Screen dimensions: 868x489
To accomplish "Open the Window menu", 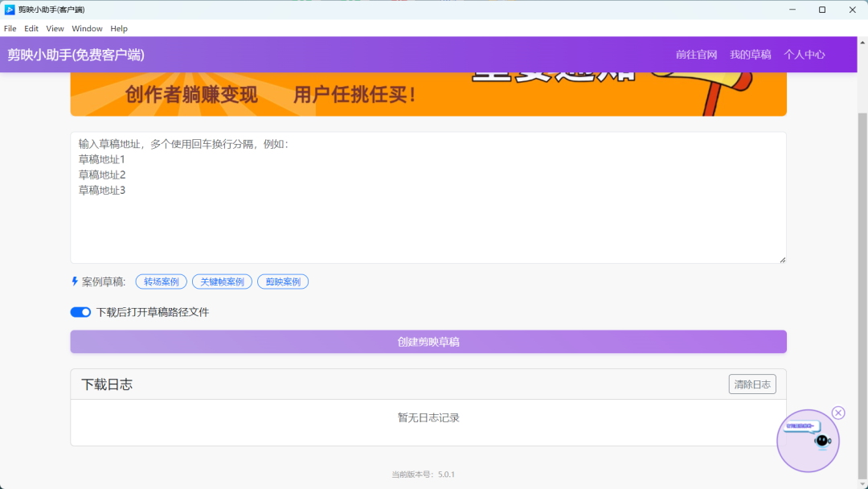I will pyautogui.click(x=87, y=28).
